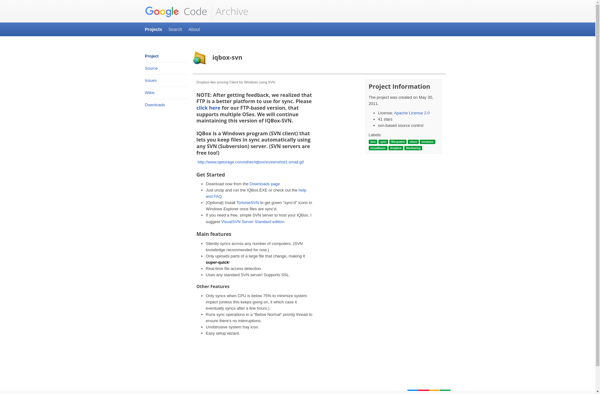
Task: Click the 'Get Started' heading
Action: click(x=210, y=175)
